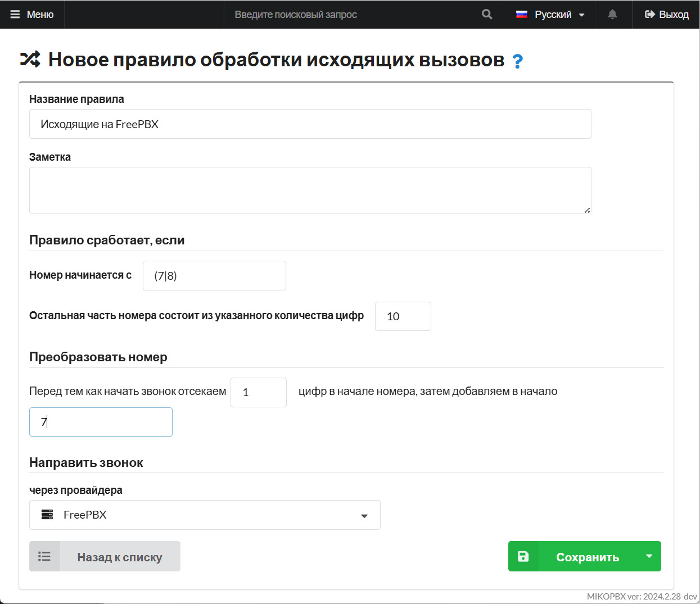Viewport: 700px width, 604px height.
Task: Open the hamburger Menu icon
Action: click(x=15, y=15)
